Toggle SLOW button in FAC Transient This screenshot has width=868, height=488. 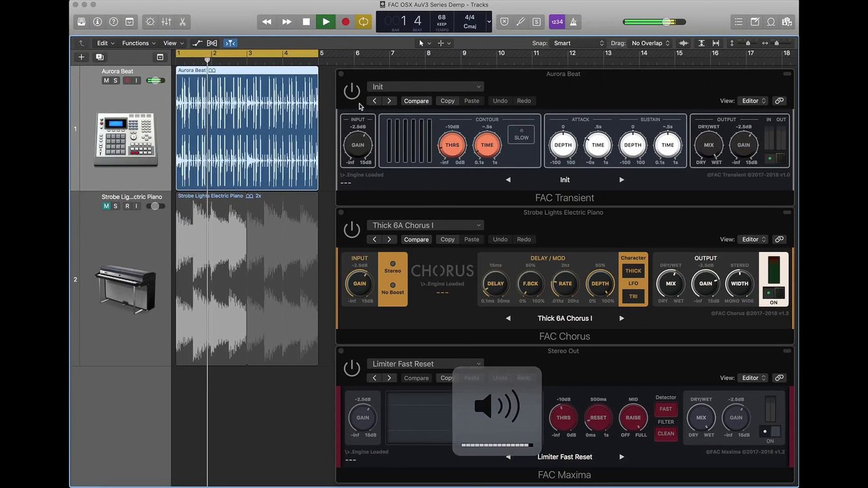click(x=521, y=135)
